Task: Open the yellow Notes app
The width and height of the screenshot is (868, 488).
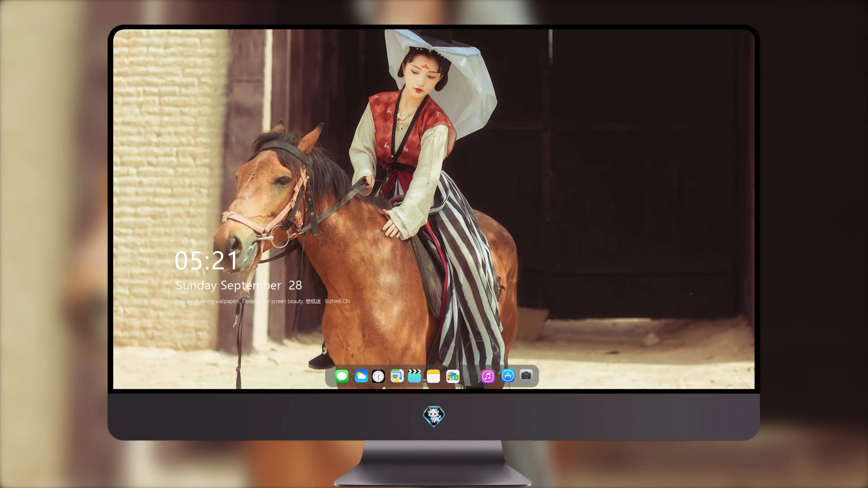Action: tap(433, 376)
